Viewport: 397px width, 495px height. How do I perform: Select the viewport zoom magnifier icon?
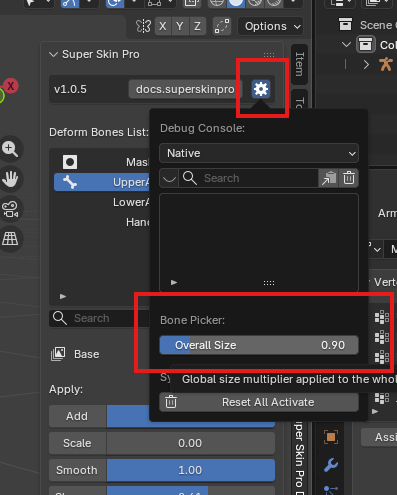point(10,149)
